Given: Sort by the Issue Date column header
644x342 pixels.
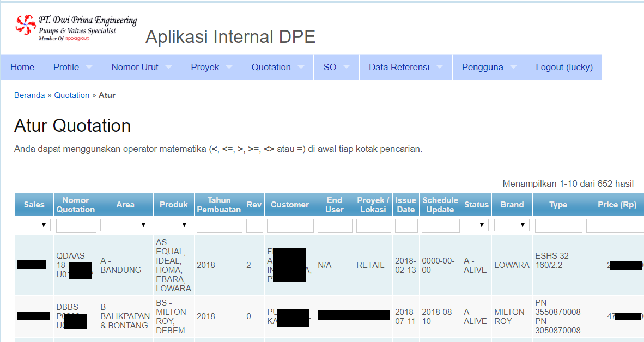Looking at the screenshot, I should [x=406, y=204].
